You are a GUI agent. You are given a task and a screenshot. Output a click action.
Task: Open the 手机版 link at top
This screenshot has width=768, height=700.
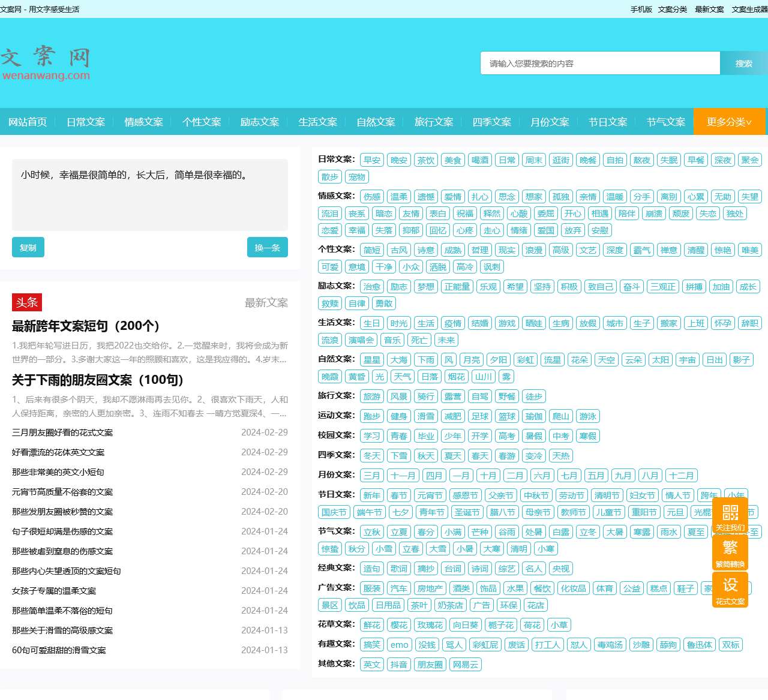(641, 9)
